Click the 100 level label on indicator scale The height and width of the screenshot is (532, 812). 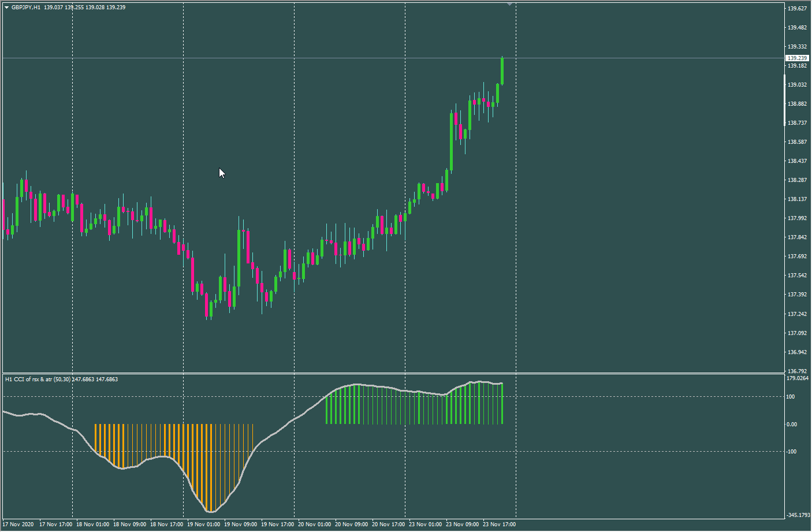click(791, 397)
